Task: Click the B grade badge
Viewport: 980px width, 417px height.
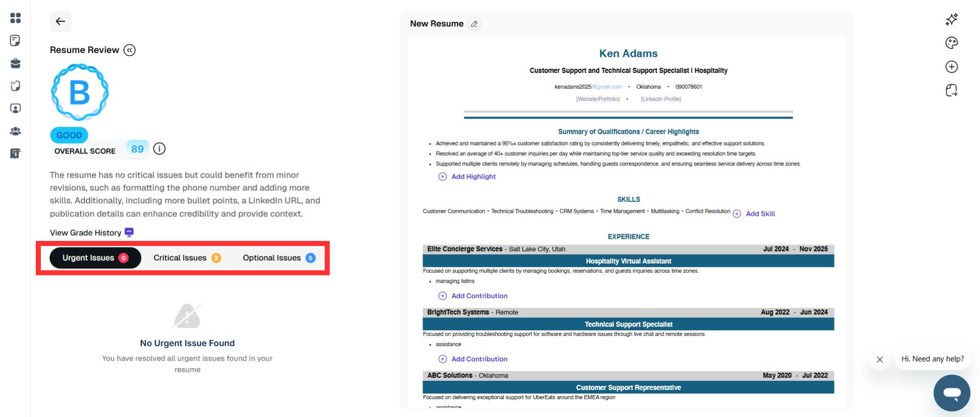Action: tap(80, 92)
